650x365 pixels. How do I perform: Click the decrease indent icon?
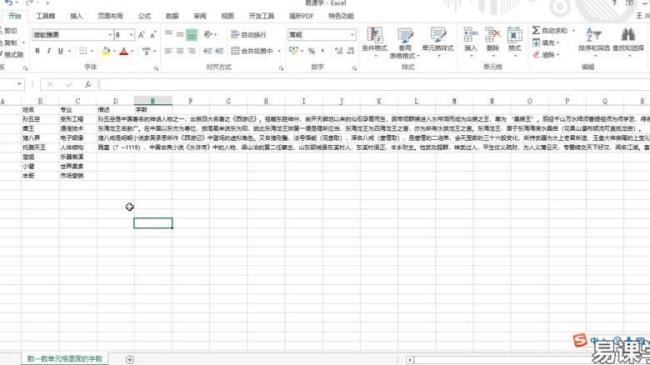click(x=208, y=51)
